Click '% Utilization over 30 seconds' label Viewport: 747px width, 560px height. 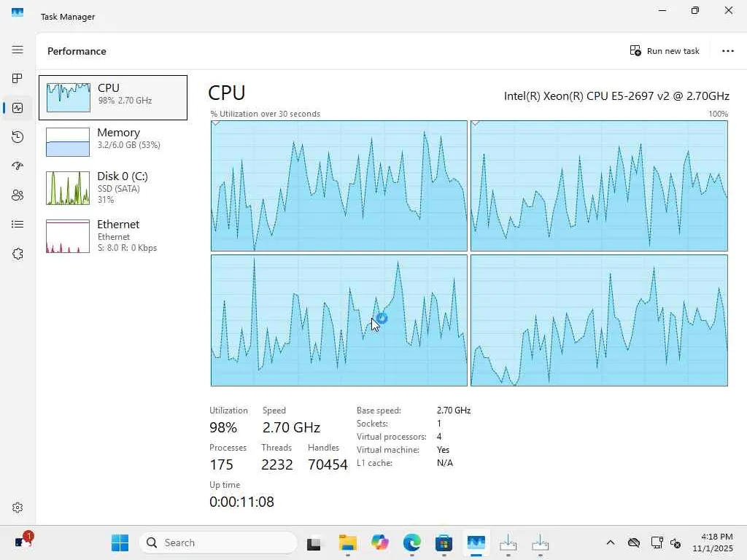266,114
